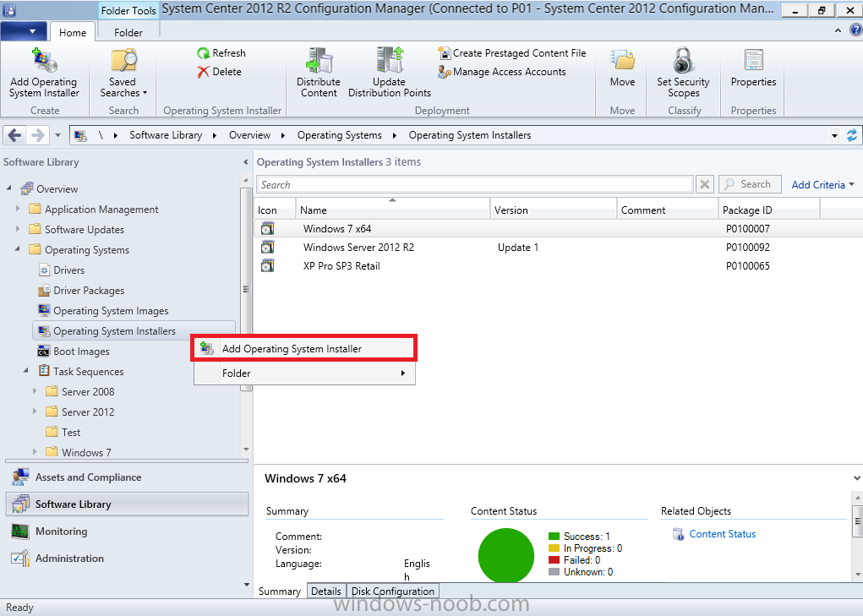Open the Folder context submenu
This screenshot has height=616, width=863.
[x=303, y=373]
